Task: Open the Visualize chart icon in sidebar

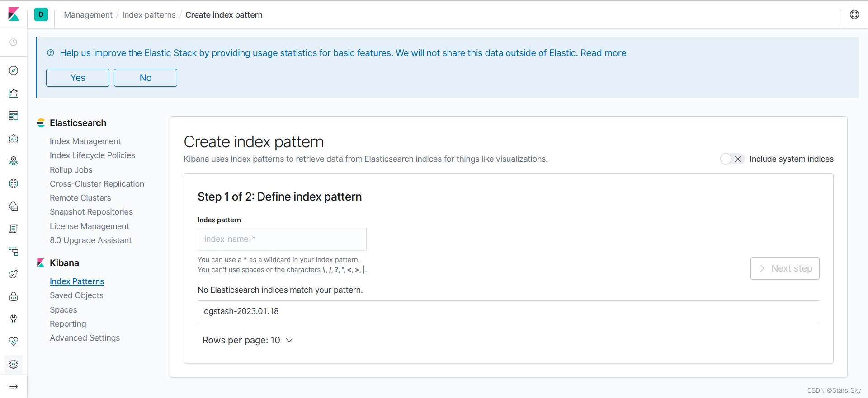Action: [x=14, y=93]
